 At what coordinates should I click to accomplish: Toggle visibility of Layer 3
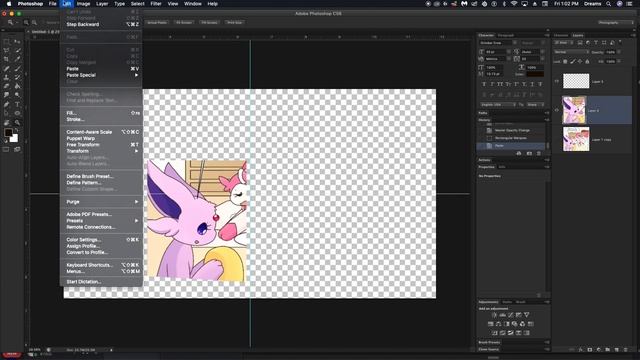click(x=557, y=81)
